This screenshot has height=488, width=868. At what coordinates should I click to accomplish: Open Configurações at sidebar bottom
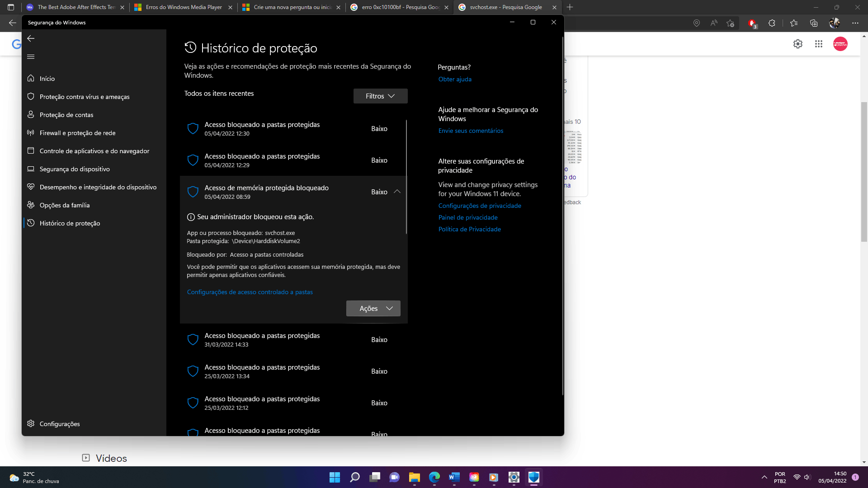tap(94, 424)
